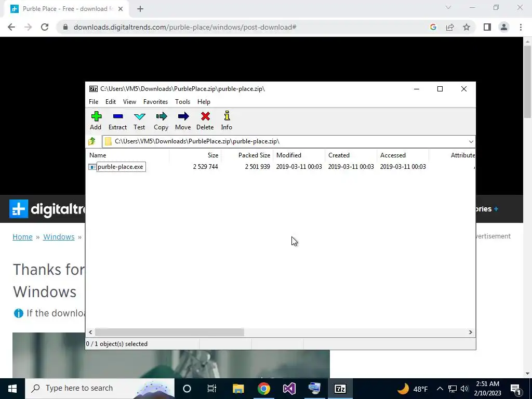Image resolution: width=532 pixels, height=399 pixels.
Task: Open Cortana from the taskbar
Action: tap(187, 389)
